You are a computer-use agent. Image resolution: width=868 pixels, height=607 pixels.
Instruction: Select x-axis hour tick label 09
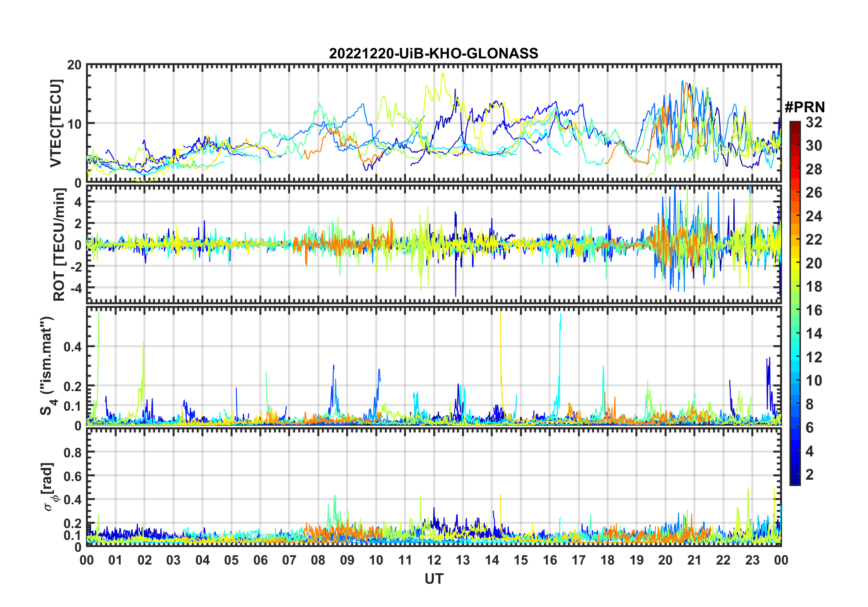(347, 560)
